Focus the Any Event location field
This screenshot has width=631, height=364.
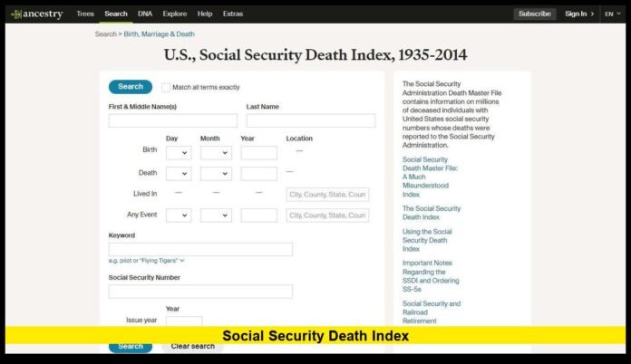point(327,216)
